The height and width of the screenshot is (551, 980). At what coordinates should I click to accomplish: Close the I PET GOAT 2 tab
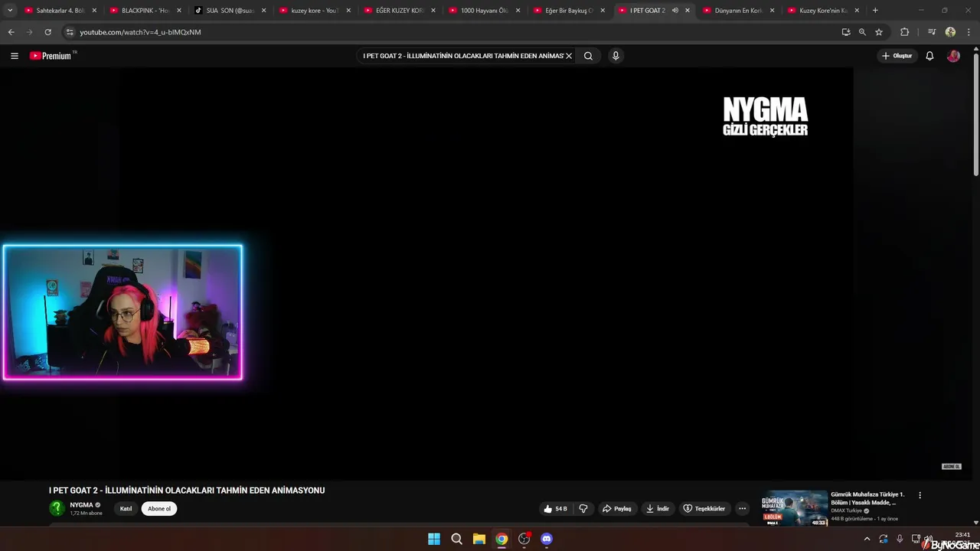[687, 11]
